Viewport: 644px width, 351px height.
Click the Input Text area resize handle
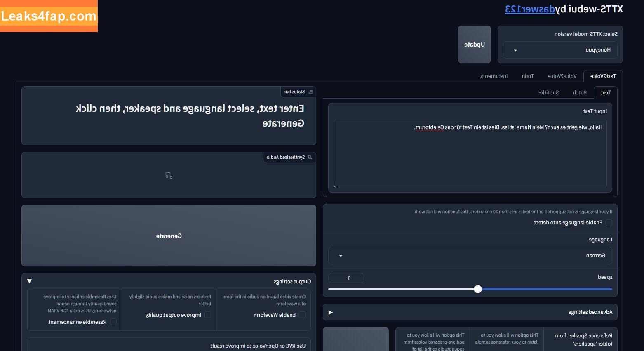click(336, 186)
